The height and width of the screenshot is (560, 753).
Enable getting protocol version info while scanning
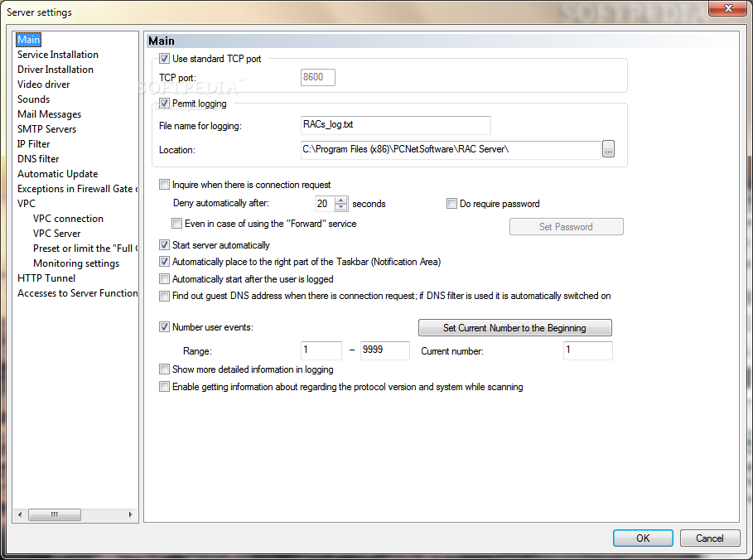(x=164, y=387)
